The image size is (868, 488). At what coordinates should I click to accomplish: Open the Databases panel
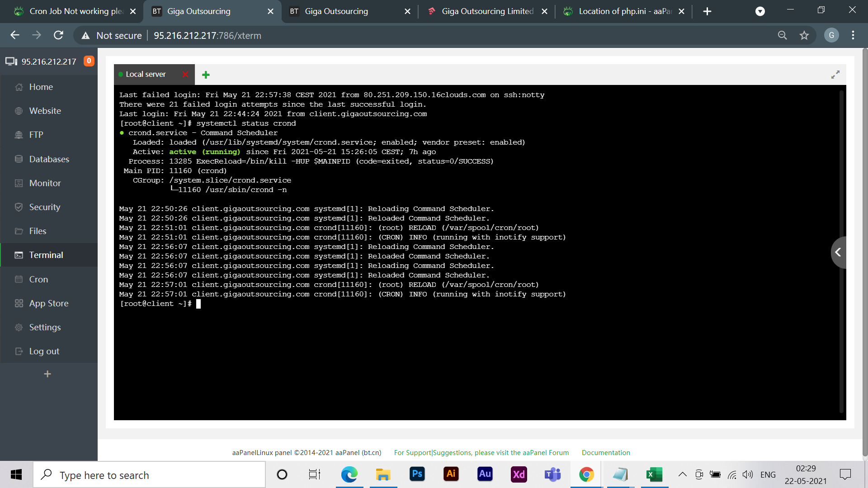[49, 159]
